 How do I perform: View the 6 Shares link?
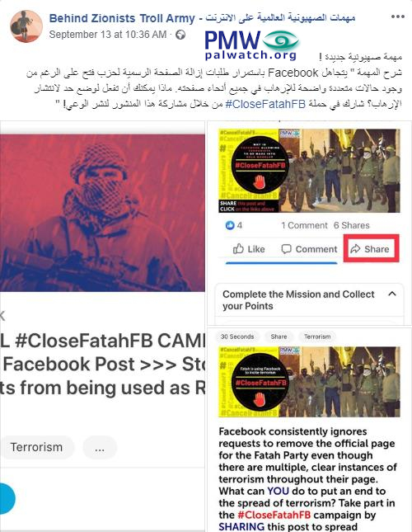(351, 225)
